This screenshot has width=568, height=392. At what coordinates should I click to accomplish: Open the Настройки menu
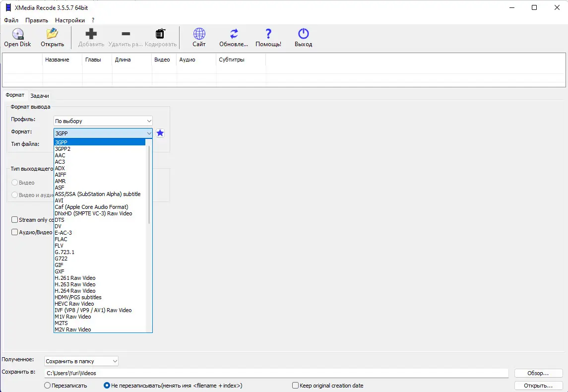70,20
